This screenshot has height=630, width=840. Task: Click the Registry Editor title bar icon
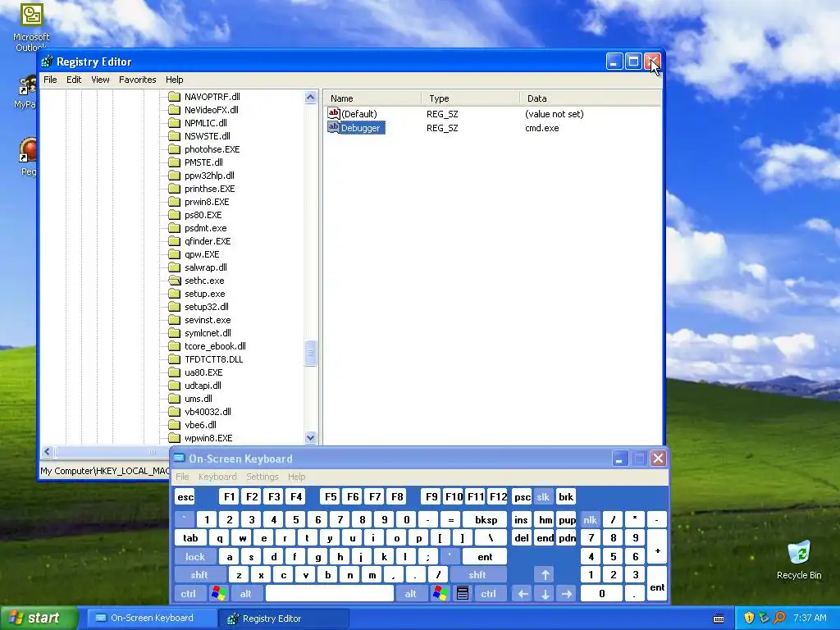47,62
